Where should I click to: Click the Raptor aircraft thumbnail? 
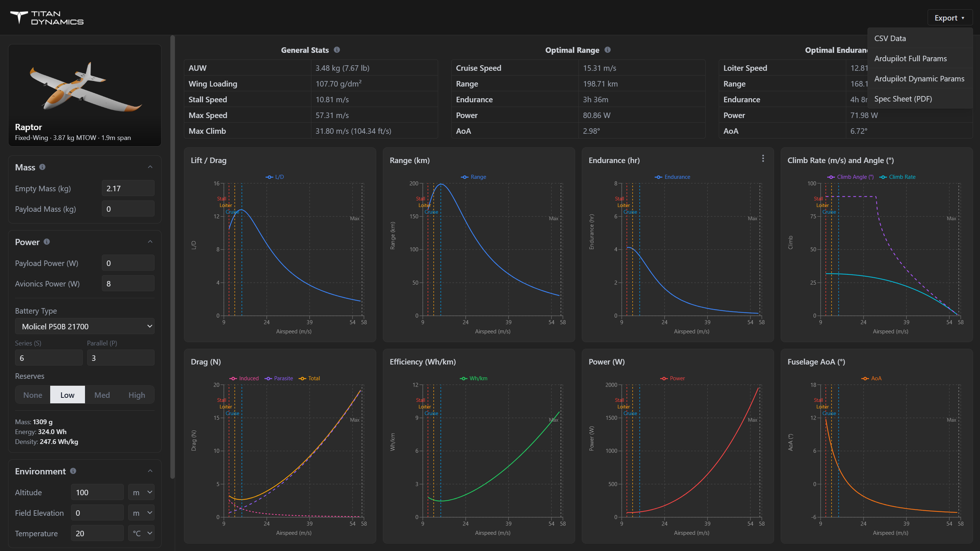click(85, 95)
